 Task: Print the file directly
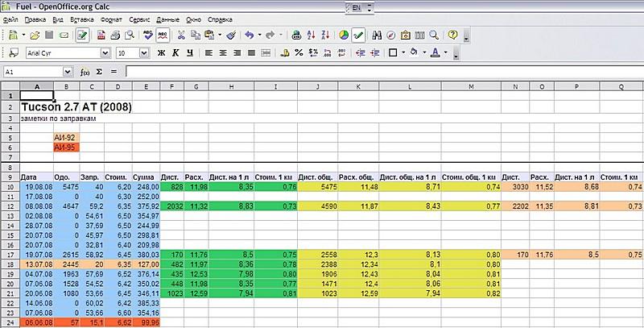(x=115, y=35)
